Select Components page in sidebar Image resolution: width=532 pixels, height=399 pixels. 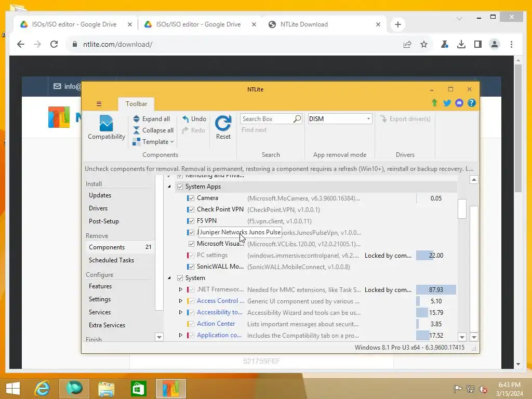(x=120, y=247)
